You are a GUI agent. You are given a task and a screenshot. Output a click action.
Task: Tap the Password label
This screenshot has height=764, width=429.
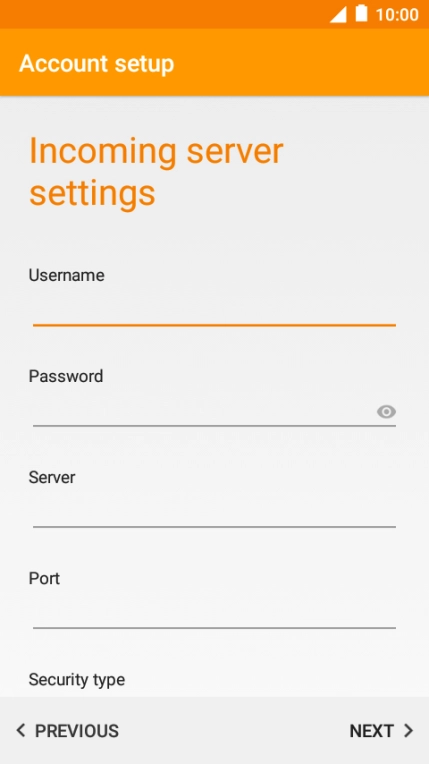(x=66, y=376)
